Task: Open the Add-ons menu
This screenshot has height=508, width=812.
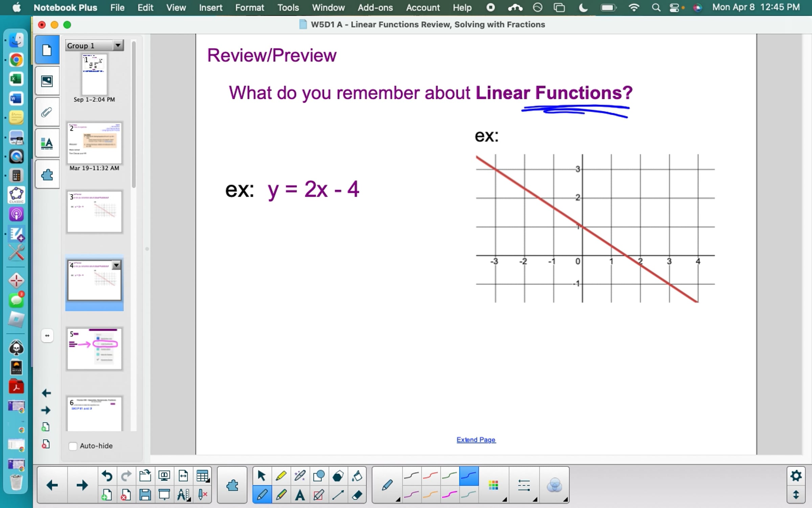Action: (x=375, y=7)
